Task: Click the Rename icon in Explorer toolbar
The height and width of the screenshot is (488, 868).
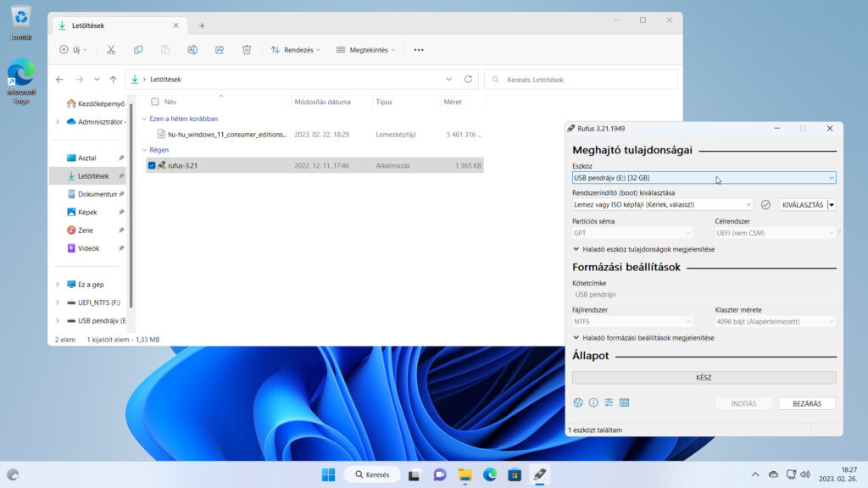Action: coord(192,50)
